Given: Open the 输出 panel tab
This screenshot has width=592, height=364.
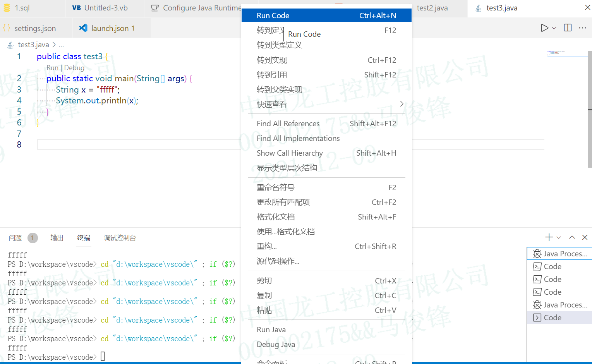Looking at the screenshot, I should tap(57, 238).
